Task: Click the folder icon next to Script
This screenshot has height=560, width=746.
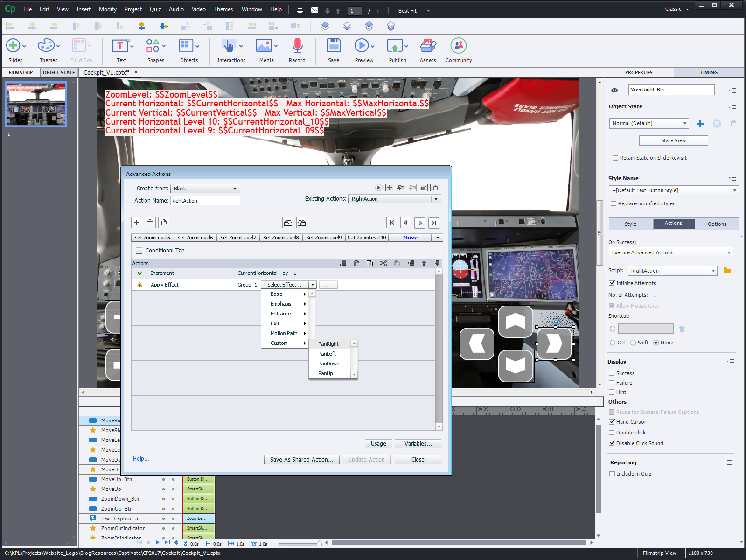Action: pyautogui.click(x=727, y=271)
